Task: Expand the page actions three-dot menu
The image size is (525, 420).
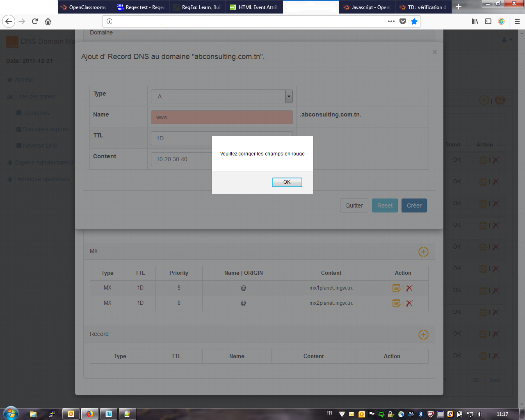Action: point(391,21)
